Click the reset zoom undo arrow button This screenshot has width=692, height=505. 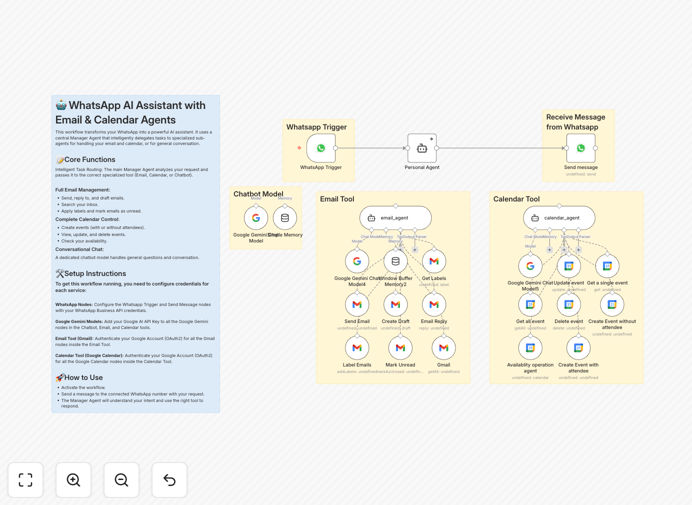(x=169, y=480)
